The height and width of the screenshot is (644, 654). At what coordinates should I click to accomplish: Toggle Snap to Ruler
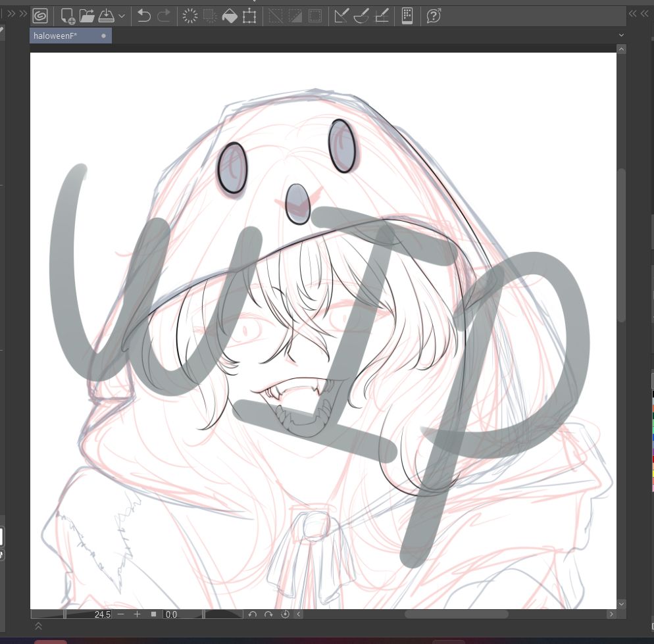[341, 16]
